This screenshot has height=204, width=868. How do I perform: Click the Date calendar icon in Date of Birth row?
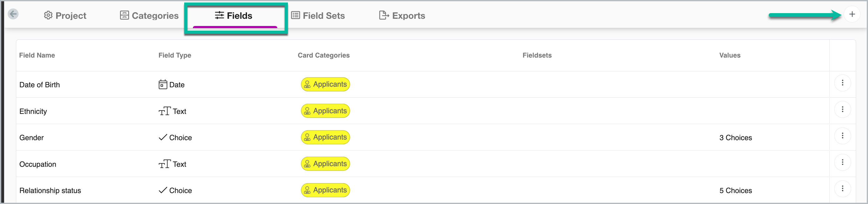[163, 84]
